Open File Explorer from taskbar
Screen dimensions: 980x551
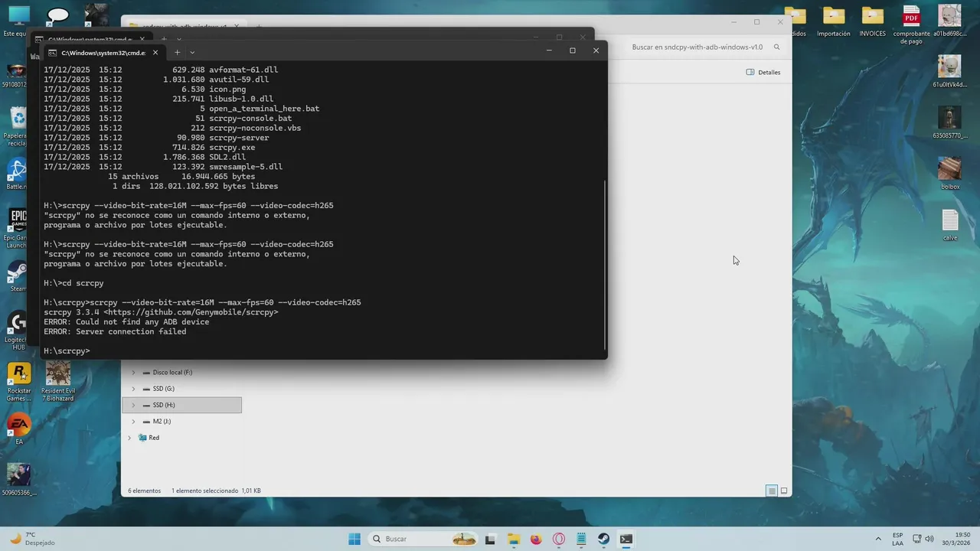point(513,539)
